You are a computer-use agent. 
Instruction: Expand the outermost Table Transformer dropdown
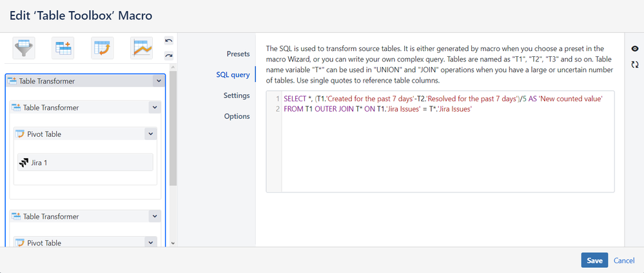point(158,81)
